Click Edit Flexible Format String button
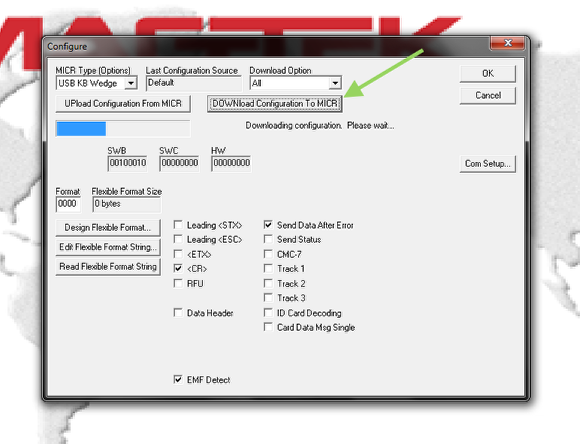 (x=108, y=247)
